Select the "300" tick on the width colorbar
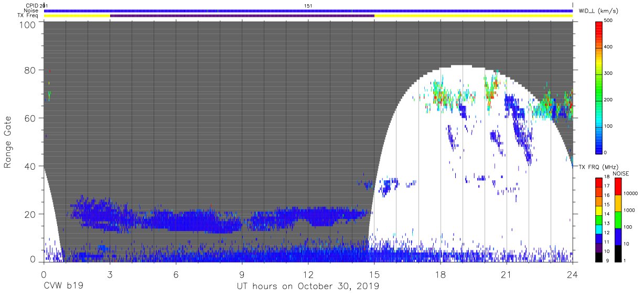Screen dimensions: 644x297 [x=609, y=73]
